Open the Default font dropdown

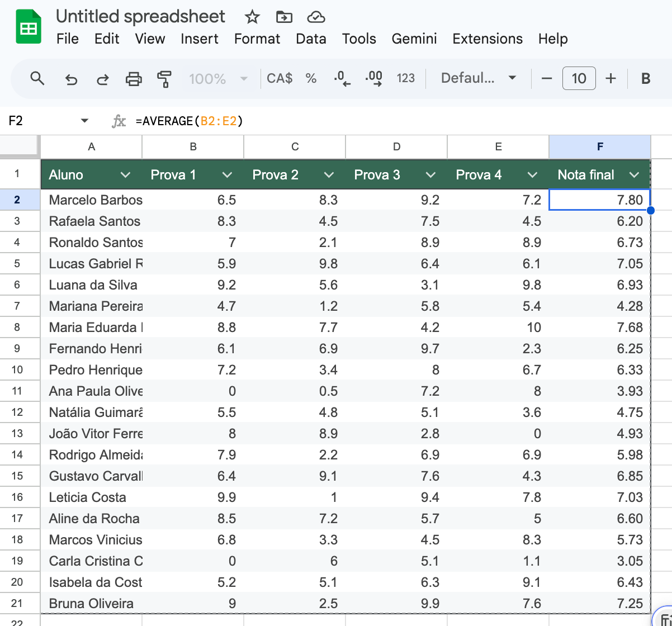(479, 78)
